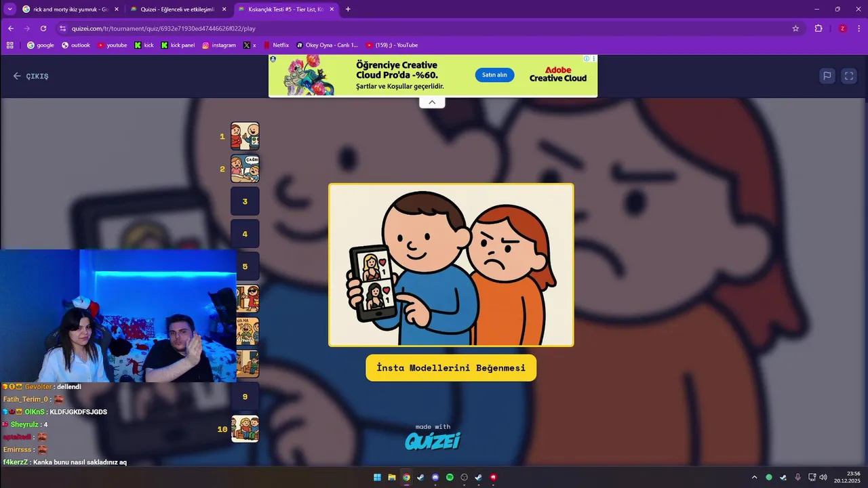Focus the quizei.com address bar
Viewport: 868px width, 488px height.
(x=427, y=28)
